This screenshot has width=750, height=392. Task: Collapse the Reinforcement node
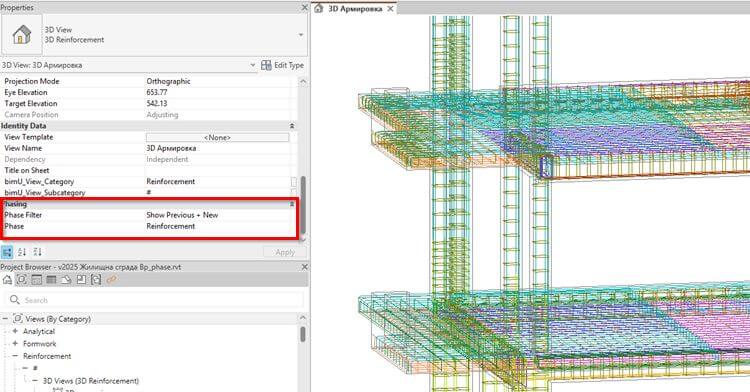[15, 356]
